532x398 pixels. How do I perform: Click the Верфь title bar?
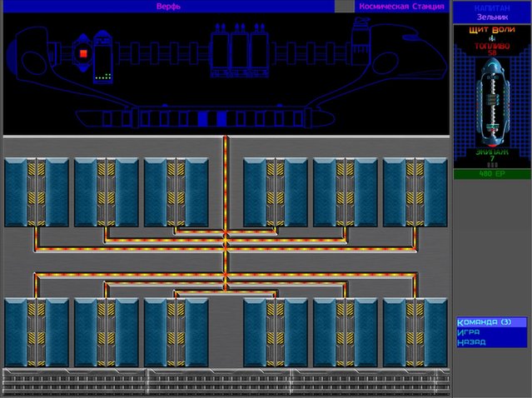[169, 7]
